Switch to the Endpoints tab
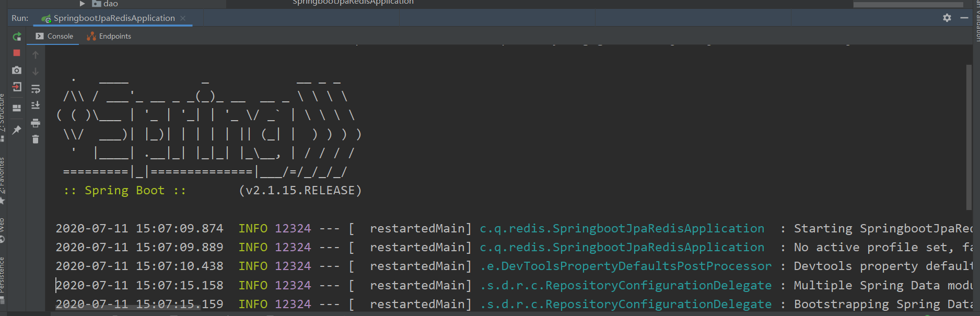The height and width of the screenshot is (316, 980). pyautogui.click(x=109, y=36)
